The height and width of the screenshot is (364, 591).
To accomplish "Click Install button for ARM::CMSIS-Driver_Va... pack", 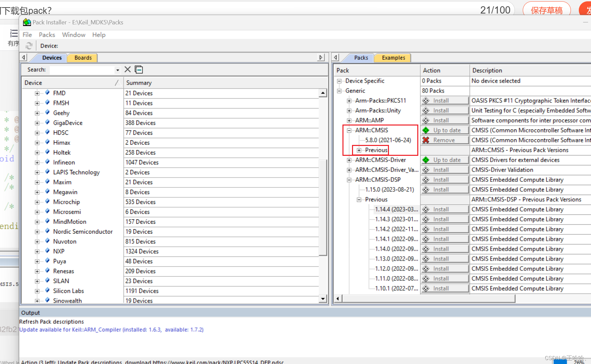I will pos(445,170).
